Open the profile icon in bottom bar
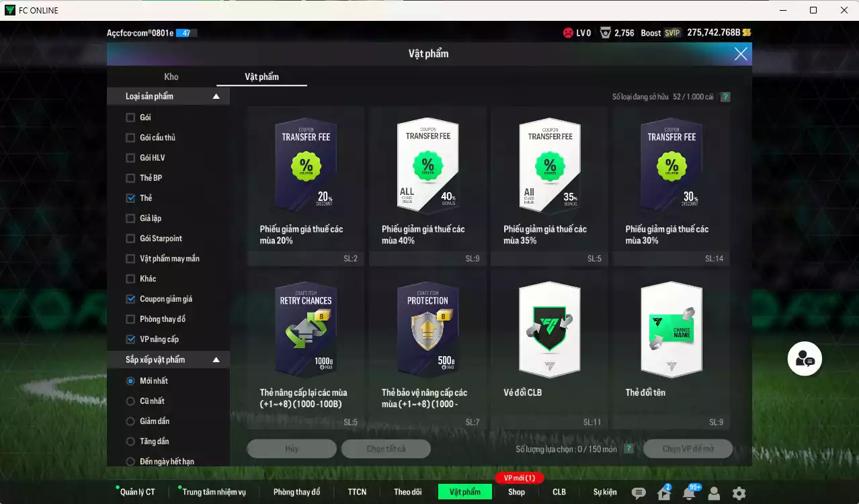 714,493
